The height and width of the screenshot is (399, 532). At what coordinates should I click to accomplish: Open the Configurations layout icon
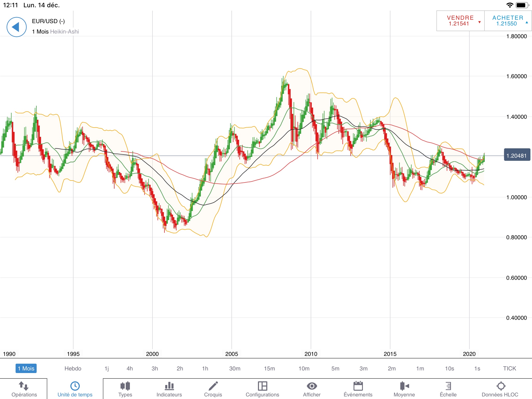262,386
